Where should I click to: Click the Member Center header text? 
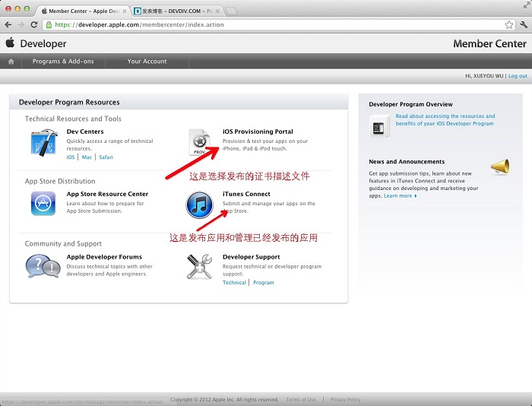[490, 43]
